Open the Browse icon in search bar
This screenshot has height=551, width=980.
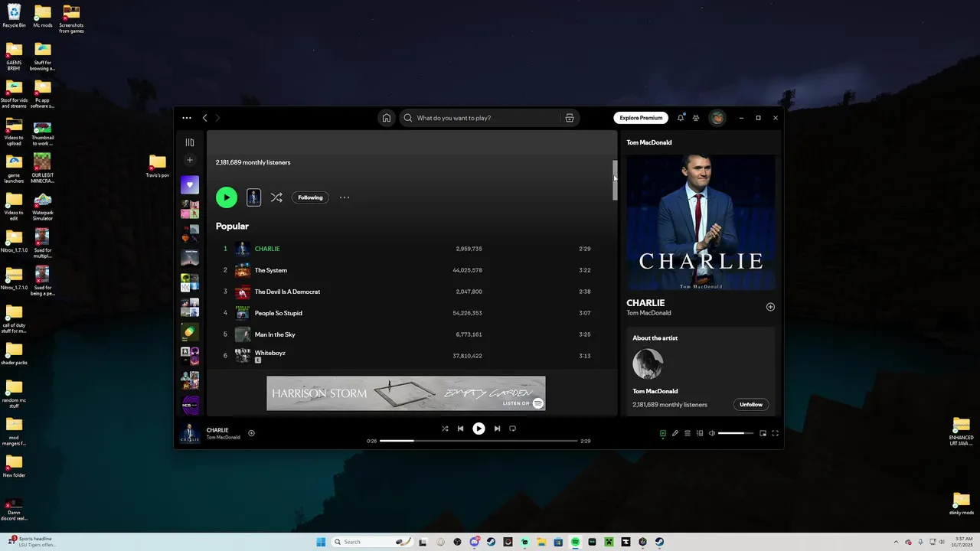570,118
